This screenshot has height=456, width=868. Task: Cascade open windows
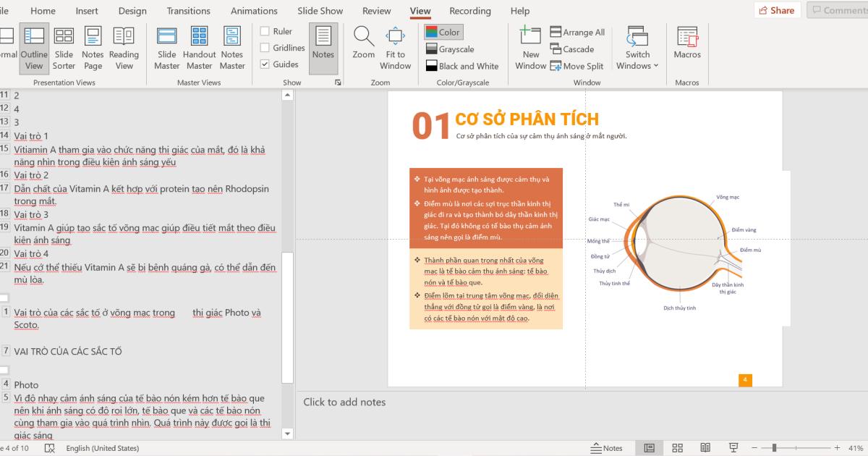tap(571, 49)
